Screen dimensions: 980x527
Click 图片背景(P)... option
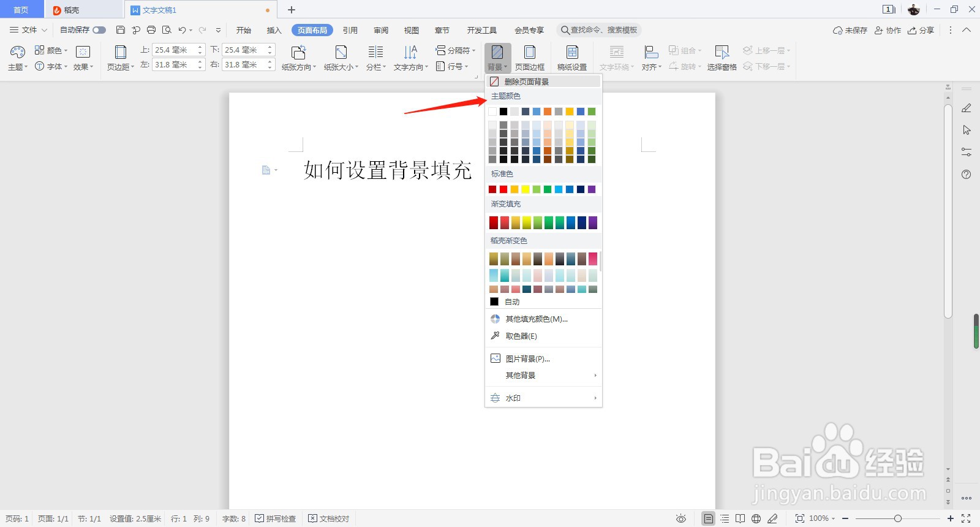point(543,358)
